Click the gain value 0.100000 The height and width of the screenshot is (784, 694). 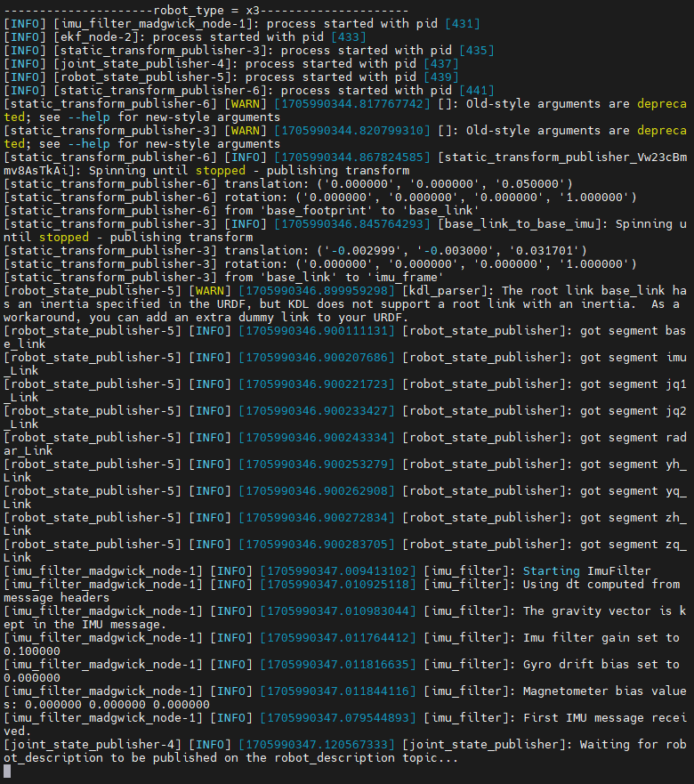pyautogui.click(x=32, y=651)
